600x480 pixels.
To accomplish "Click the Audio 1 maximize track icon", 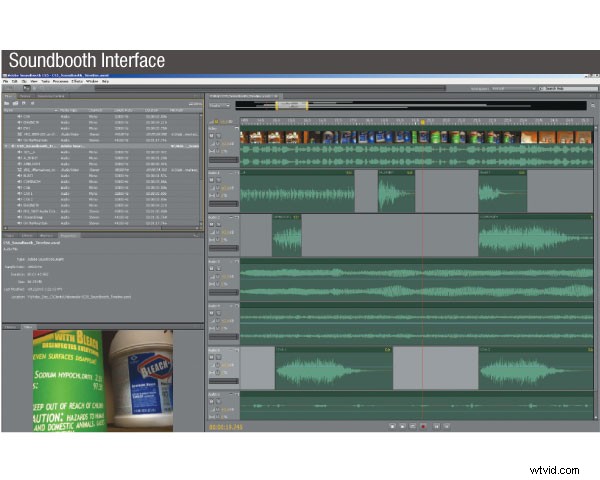I will click(236, 173).
